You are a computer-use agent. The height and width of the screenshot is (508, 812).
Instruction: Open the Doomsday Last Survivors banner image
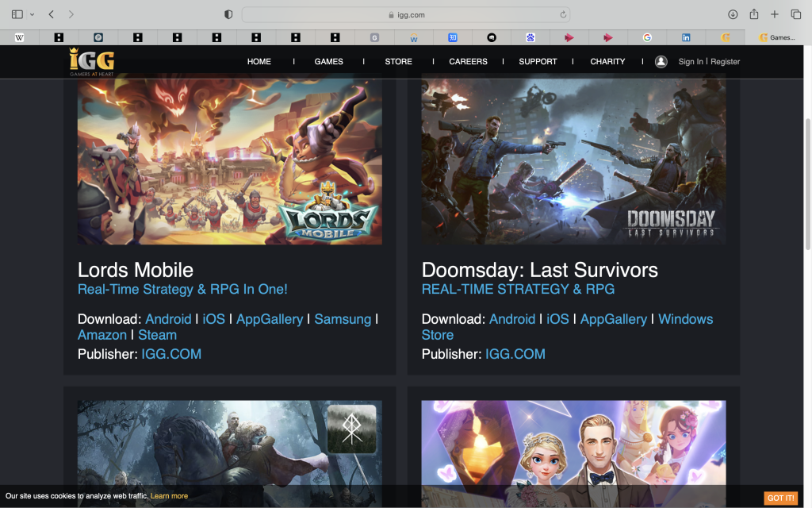(x=574, y=161)
